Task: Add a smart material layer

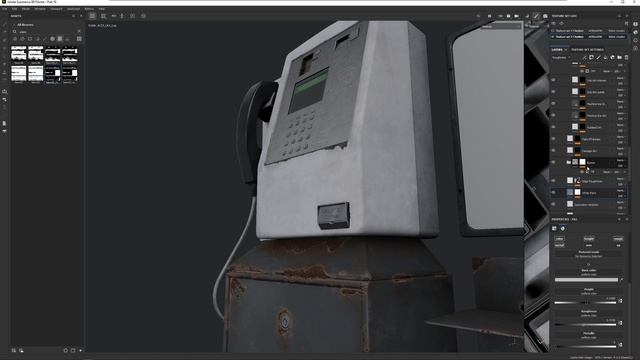Action: pyautogui.click(x=612, y=58)
